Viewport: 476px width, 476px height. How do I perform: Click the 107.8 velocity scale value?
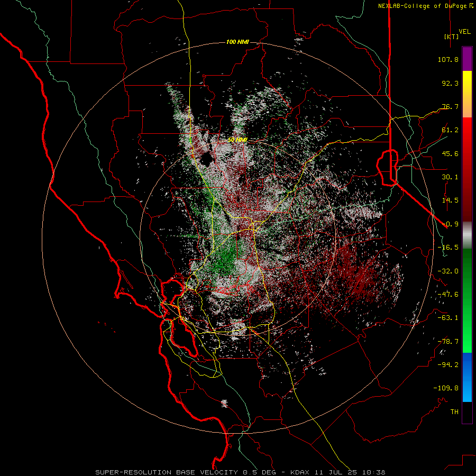[x=448, y=59]
